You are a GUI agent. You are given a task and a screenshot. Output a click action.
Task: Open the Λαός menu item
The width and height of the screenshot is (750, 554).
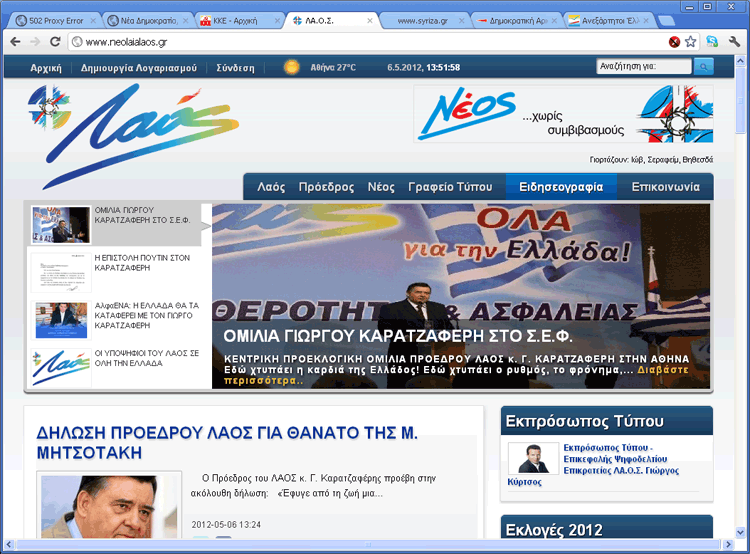(x=271, y=187)
